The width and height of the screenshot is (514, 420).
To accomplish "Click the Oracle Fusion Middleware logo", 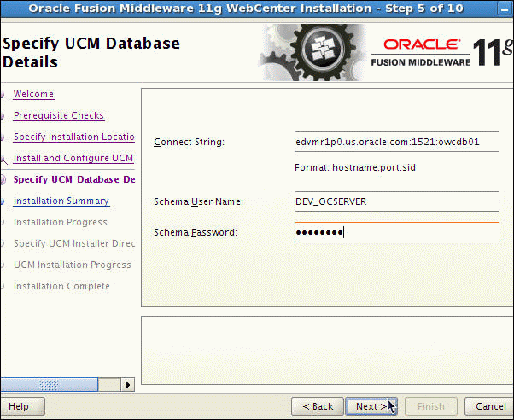I will tap(441, 52).
